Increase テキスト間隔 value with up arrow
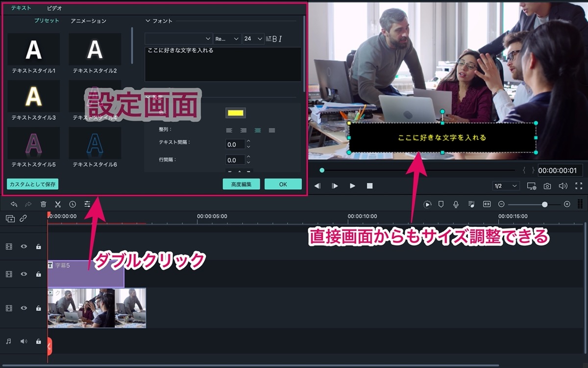Image resolution: width=588 pixels, height=368 pixels. [248, 141]
